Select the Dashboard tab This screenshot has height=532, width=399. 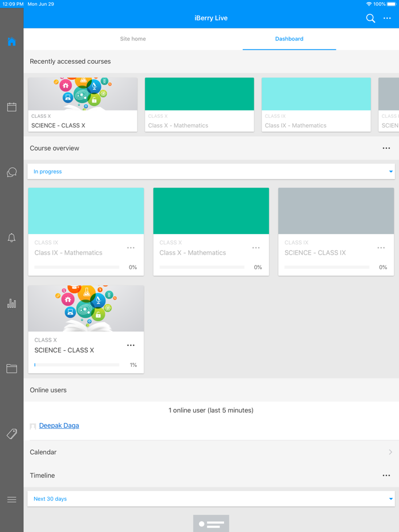(x=289, y=39)
